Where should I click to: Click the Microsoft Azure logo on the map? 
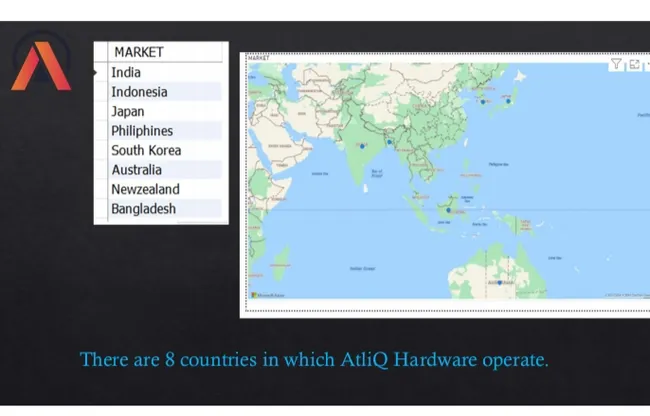pos(268,295)
